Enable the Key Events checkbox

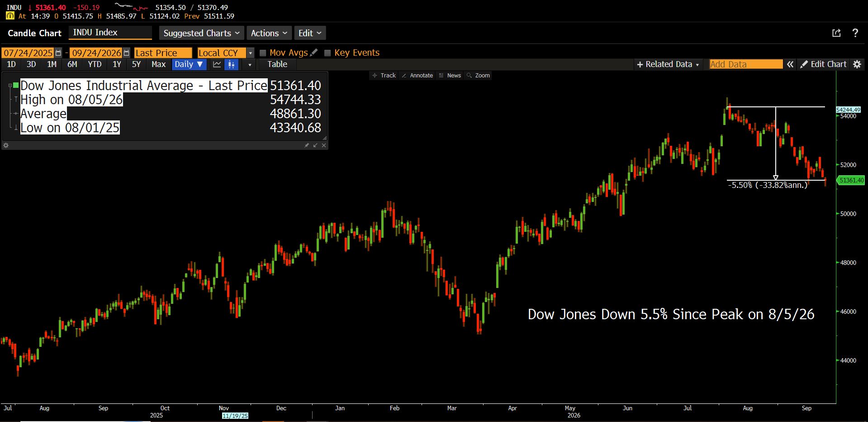pyautogui.click(x=327, y=53)
